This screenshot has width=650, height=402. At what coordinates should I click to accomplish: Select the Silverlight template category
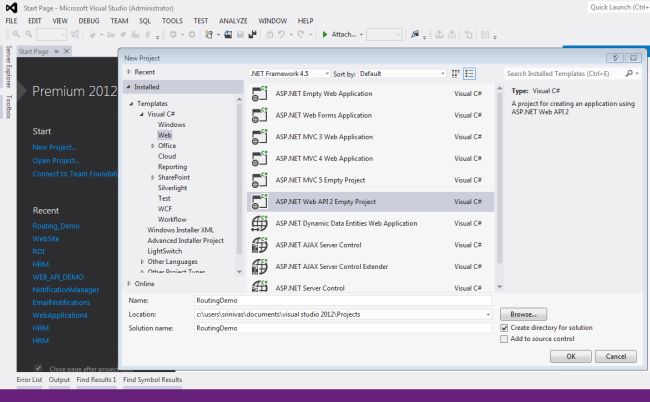tap(172, 188)
